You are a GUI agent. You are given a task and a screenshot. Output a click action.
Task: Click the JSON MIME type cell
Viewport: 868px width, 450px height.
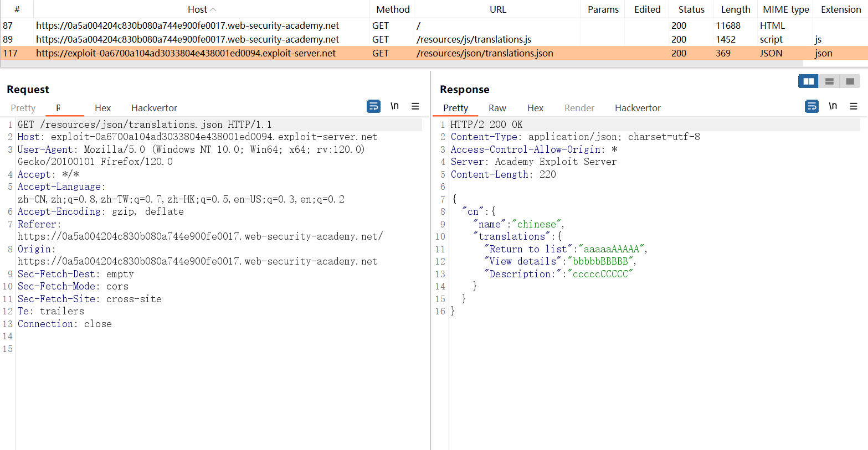point(771,53)
